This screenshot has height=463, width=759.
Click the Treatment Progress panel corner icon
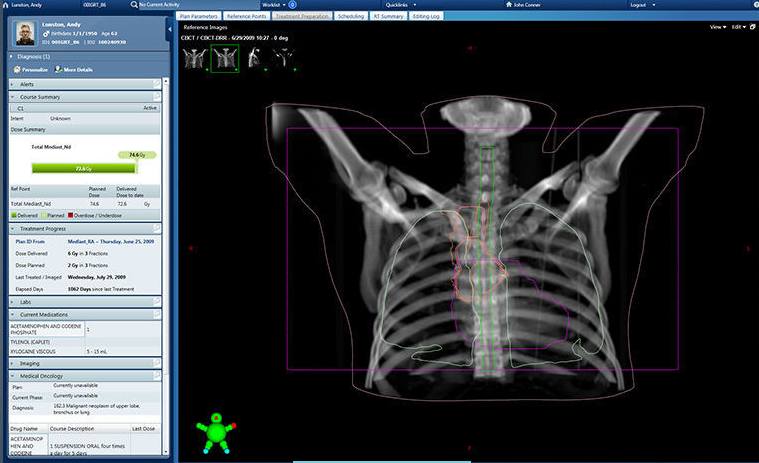(x=156, y=228)
